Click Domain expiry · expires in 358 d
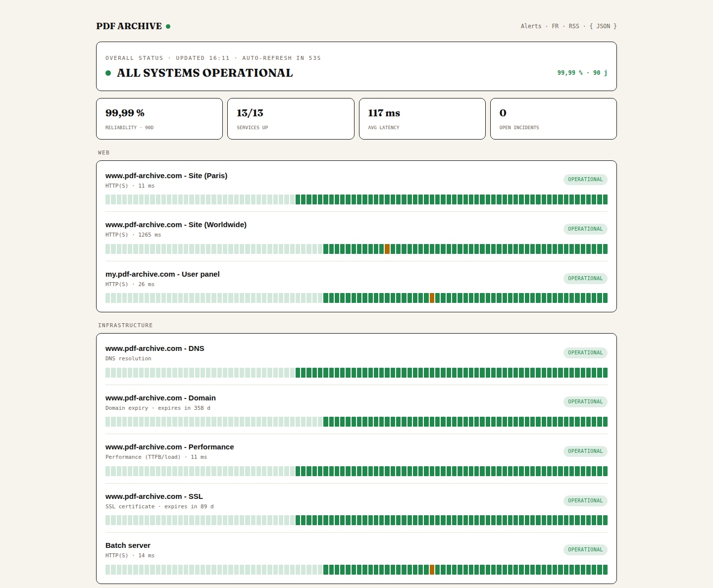The height and width of the screenshot is (588, 713). tap(158, 408)
